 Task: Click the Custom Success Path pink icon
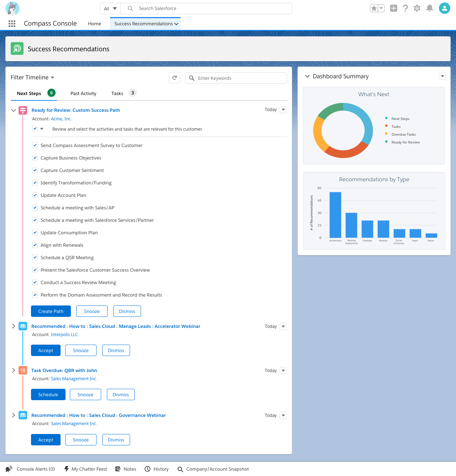point(23,110)
